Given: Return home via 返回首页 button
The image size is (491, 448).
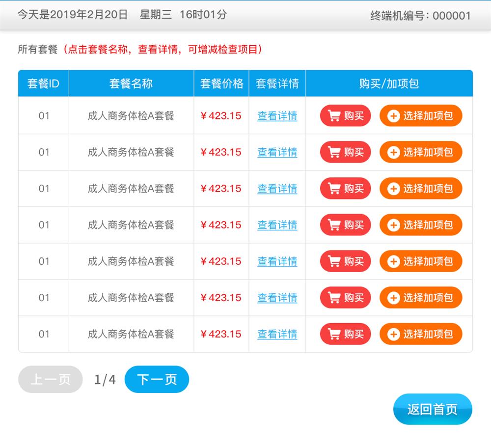Looking at the screenshot, I should click(x=433, y=409).
